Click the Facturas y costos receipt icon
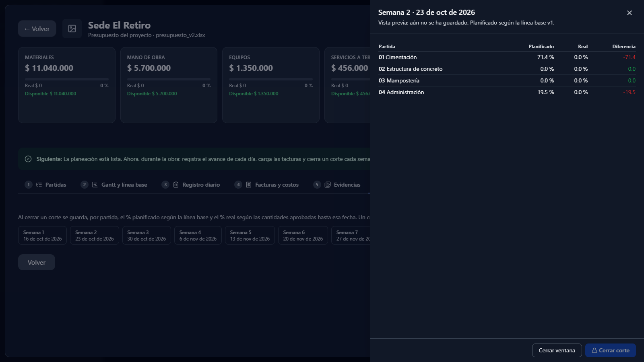Viewport: 644px width, 362px height. (249, 185)
